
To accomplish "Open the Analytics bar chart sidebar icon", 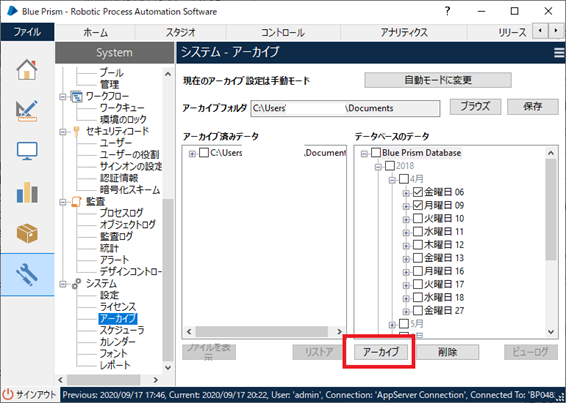I will 27,192.
